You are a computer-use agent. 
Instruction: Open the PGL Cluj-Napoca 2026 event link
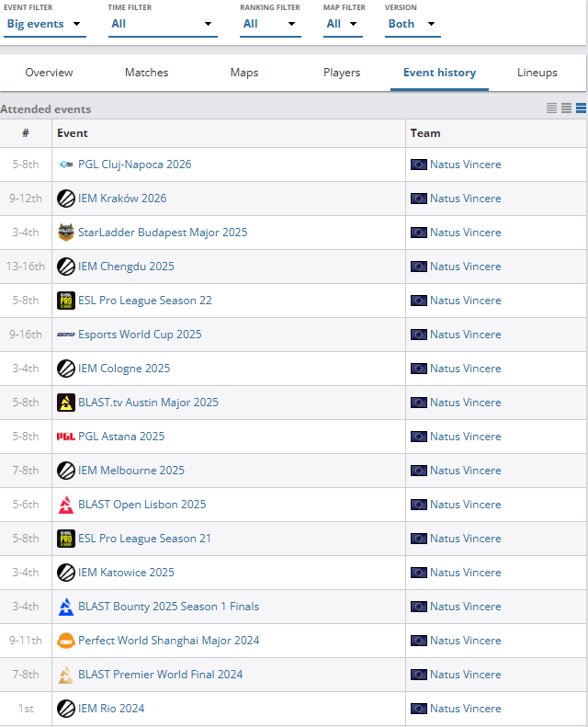(x=134, y=165)
